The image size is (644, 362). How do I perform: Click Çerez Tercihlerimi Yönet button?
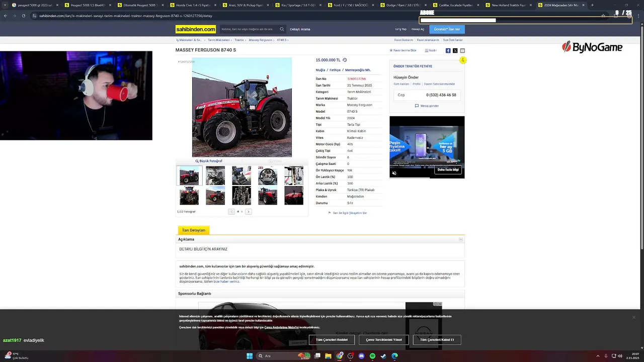[x=384, y=340]
